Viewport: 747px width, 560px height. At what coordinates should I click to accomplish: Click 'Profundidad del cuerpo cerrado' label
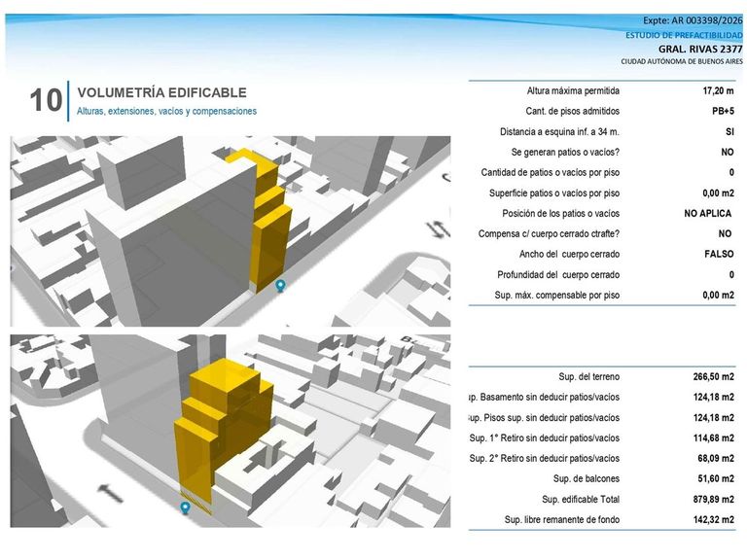point(558,275)
